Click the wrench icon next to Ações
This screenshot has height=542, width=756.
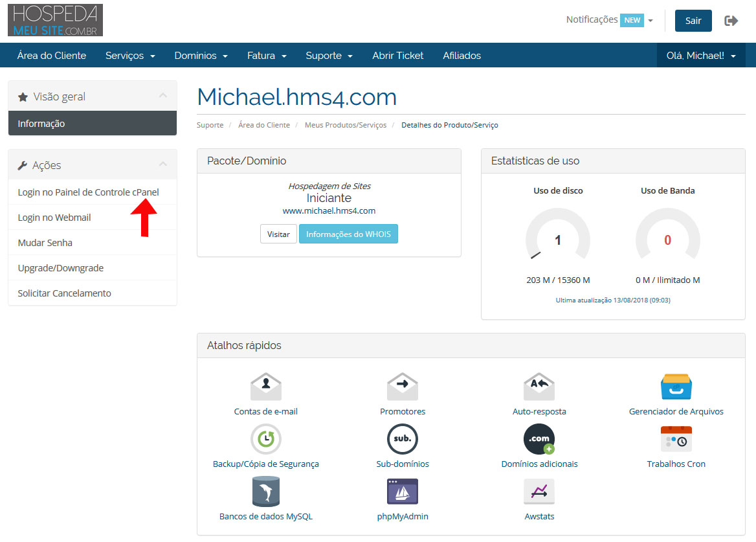[22, 165]
